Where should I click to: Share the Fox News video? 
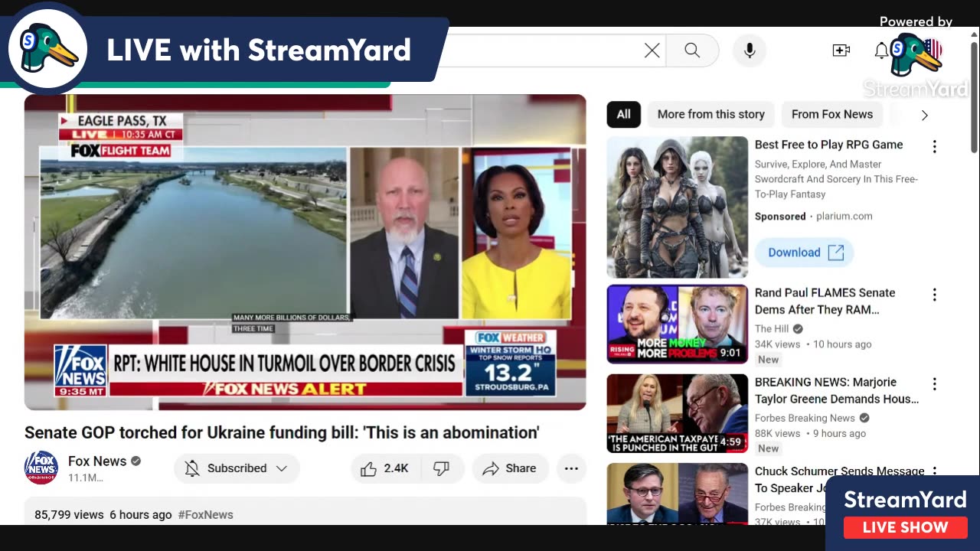(510, 468)
